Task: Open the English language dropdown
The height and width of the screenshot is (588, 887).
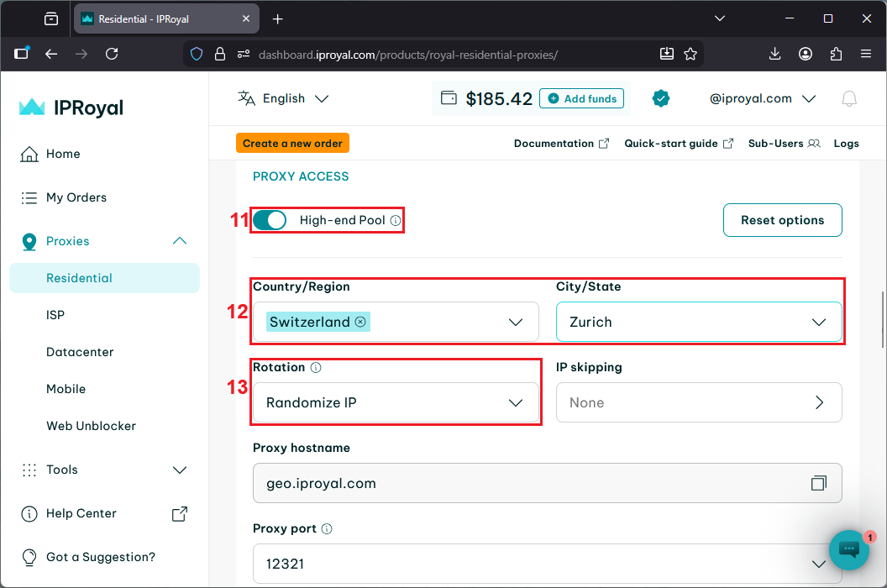Action: pyautogui.click(x=283, y=98)
